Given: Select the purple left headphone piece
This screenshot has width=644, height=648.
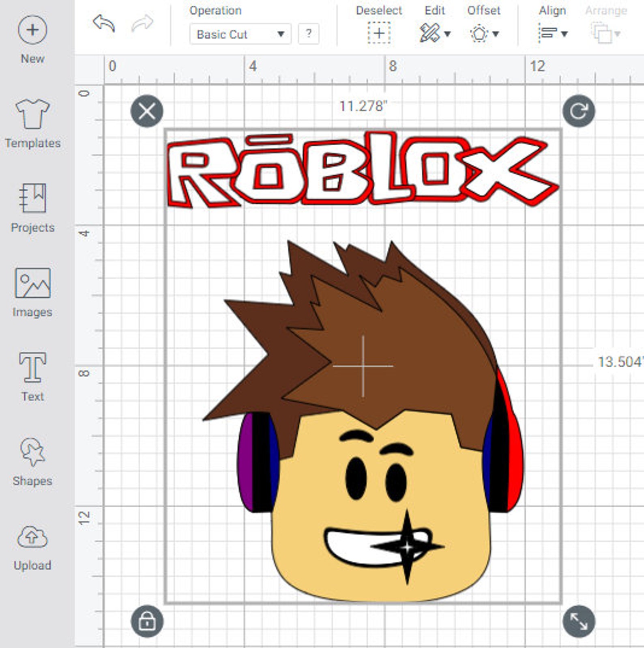Looking at the screenshot, I should tap(245, 462).
